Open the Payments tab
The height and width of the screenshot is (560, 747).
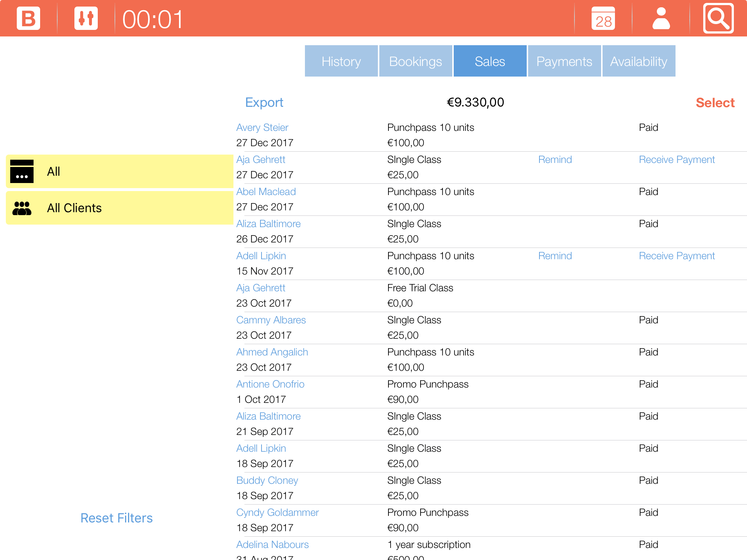coord(564,61)
